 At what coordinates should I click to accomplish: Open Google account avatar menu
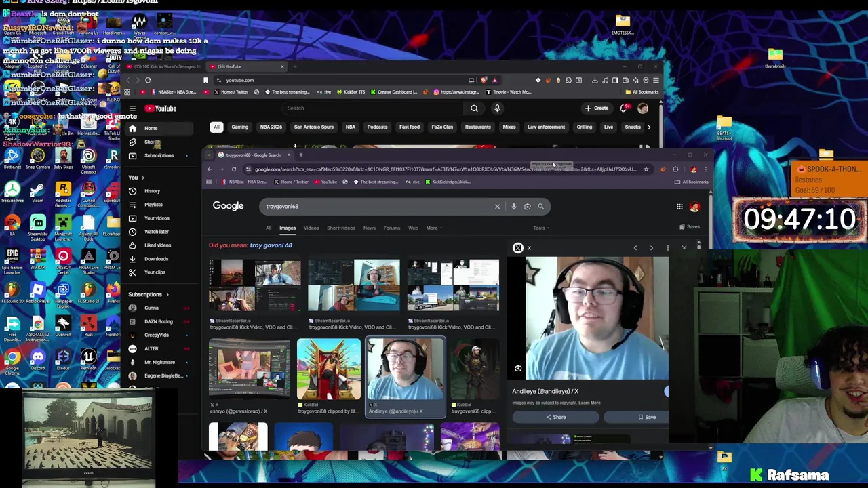click(x=694, y=207)
